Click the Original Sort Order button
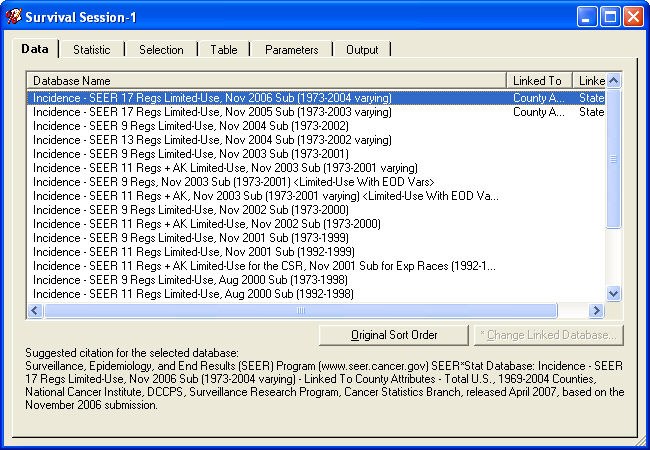 394,334
